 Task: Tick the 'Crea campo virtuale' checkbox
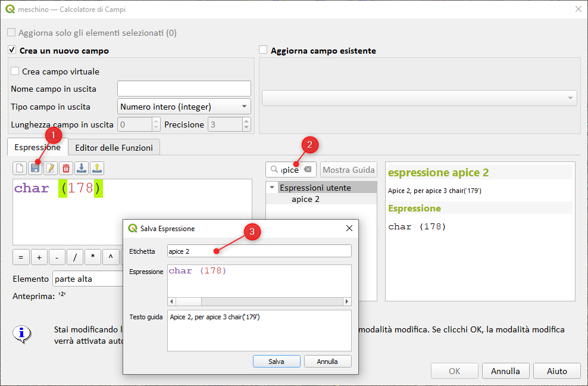pyautogui.click(x=15, y=71)
